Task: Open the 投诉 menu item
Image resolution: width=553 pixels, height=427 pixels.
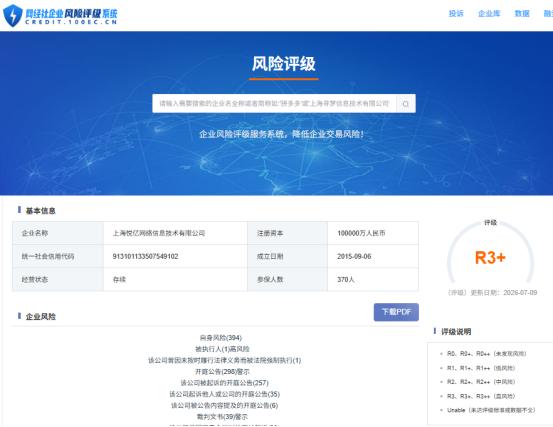Action: [x=456, y=14]
